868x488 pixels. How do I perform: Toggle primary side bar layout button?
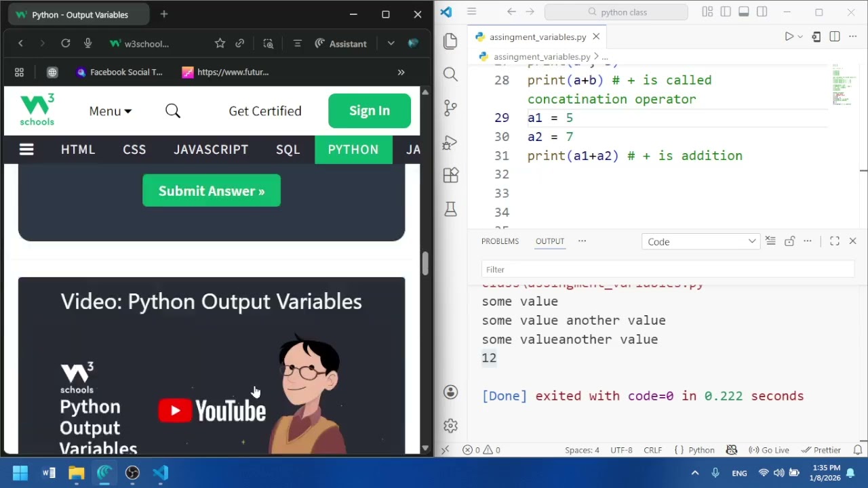tap(726, 12)
